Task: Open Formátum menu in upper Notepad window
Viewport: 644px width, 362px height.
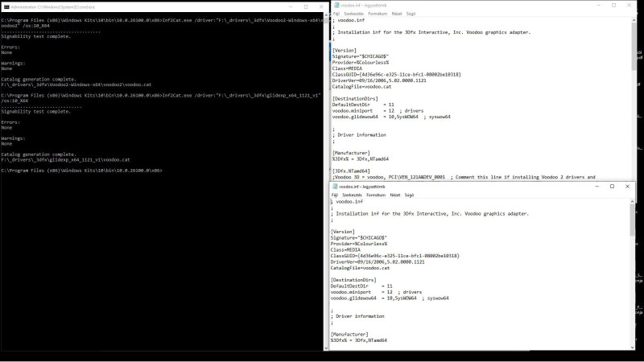Action: tap(378, 14)
